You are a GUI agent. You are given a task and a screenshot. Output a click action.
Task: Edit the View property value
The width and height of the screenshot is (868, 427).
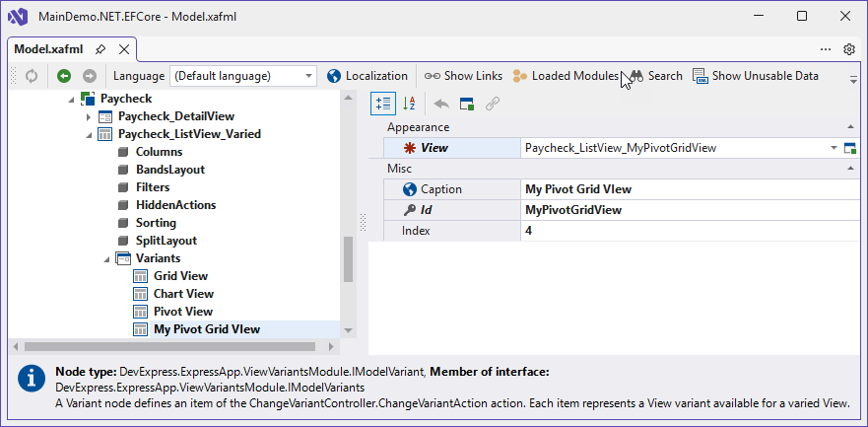point(674,148)
